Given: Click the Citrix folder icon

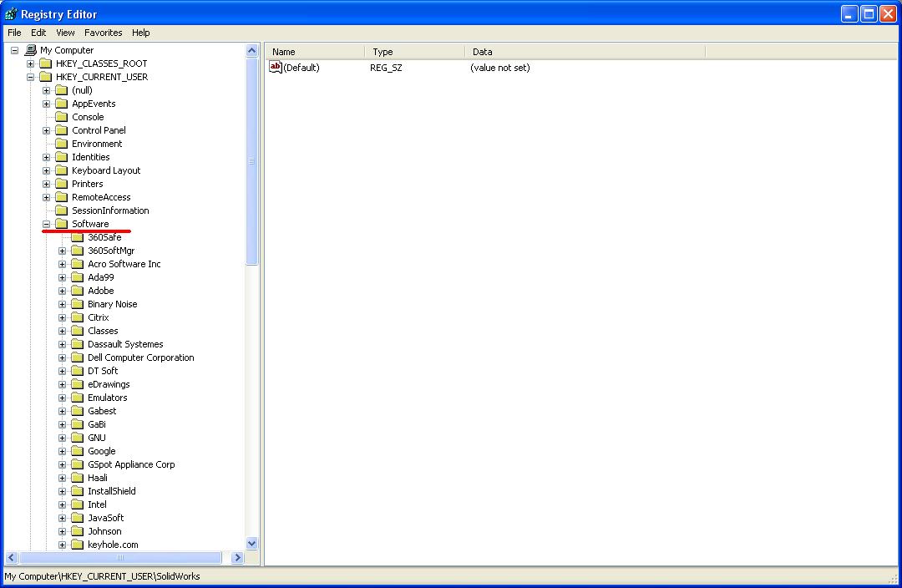Looking at the screenshot, I should 78,317.
